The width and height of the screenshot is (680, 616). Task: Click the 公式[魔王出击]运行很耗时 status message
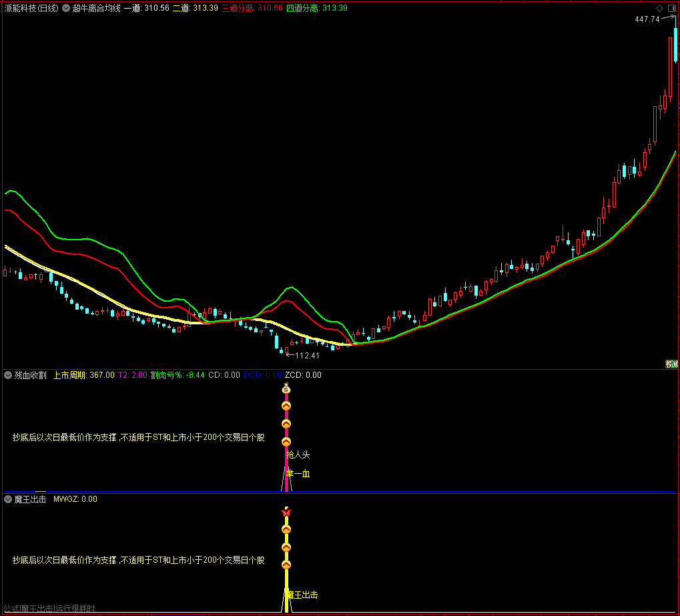(49, 609)
